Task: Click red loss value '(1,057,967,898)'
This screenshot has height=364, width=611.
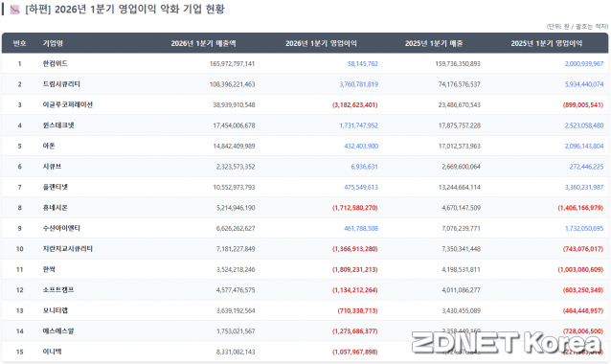Action: coord(355,352)
